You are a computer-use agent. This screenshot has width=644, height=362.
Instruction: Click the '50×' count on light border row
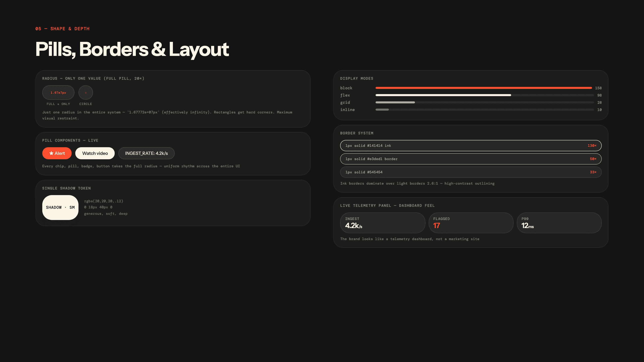593,159
